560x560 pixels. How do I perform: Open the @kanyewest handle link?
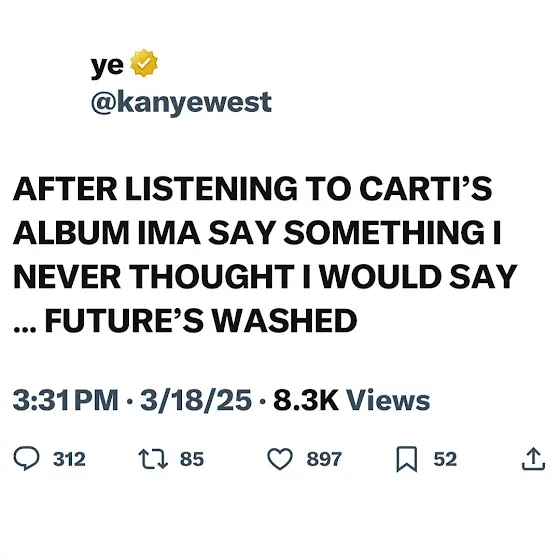181,103
